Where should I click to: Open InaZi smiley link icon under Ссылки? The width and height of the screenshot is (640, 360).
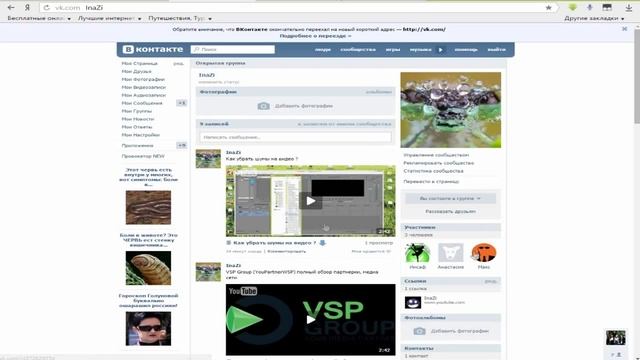413,302
